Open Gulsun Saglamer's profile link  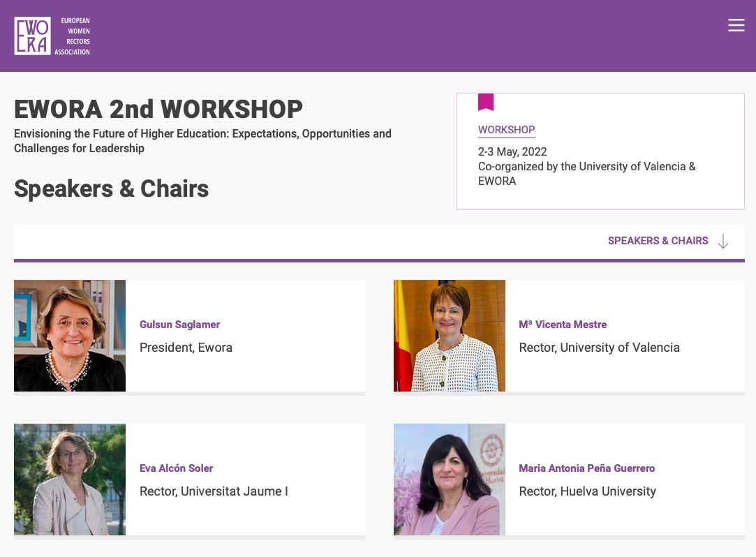coord(179,325)
